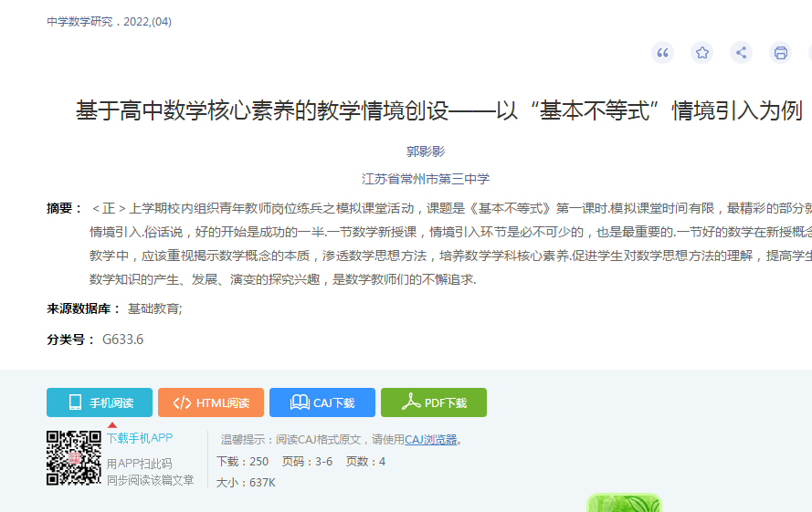
Task: Click the 下载手机APP link
Action: tap(140, 438)
